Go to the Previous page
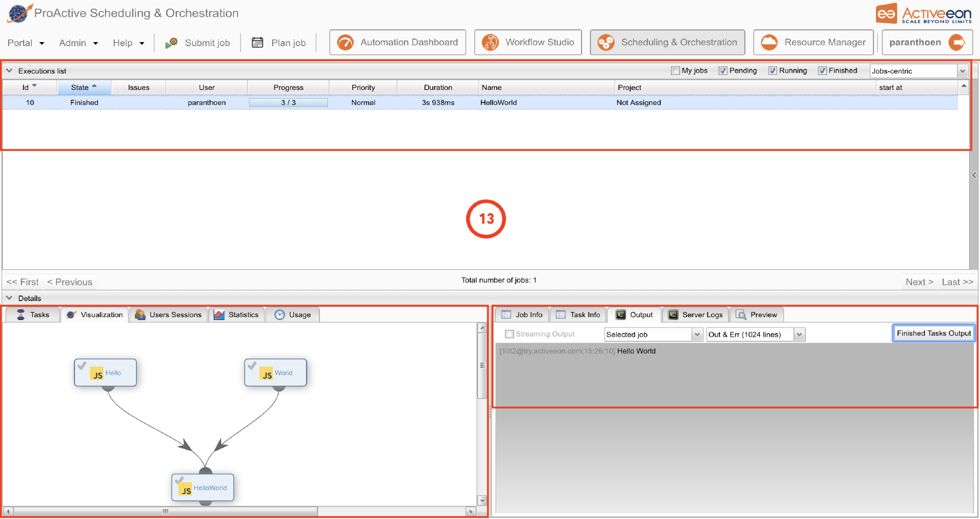Viewport: 980px width, 519px height. [x=70, y=282]
